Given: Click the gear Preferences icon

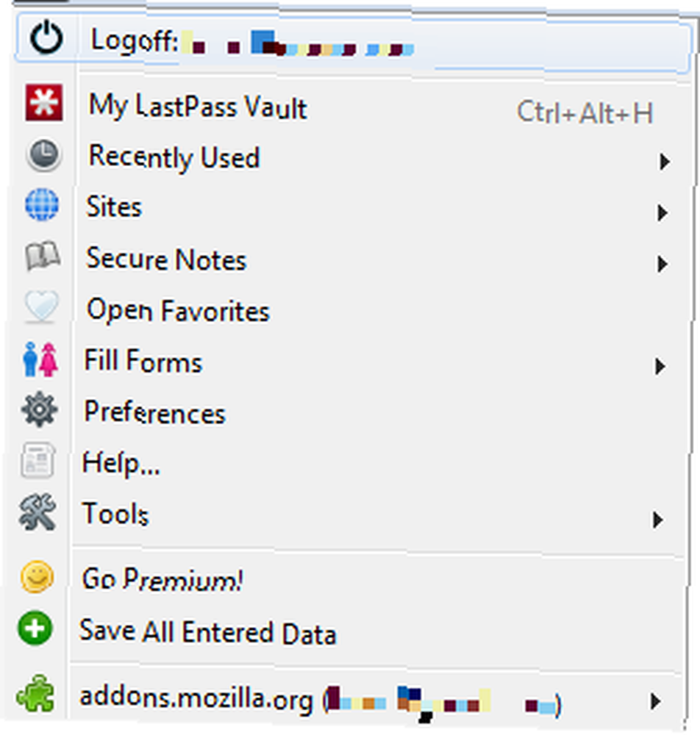Looking at the screenshot, I should click(x=40, y=409).
